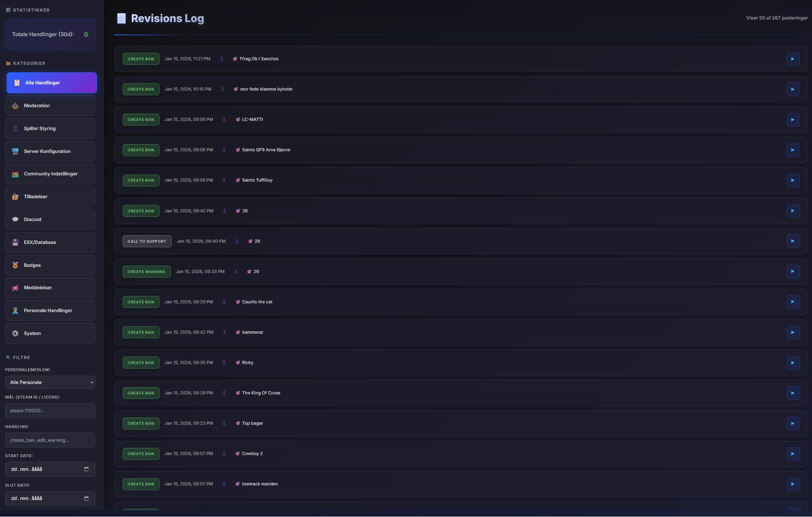812x517 pixels.
Task: Focus the Handling action filter field
Action: [x=50, y=440]
